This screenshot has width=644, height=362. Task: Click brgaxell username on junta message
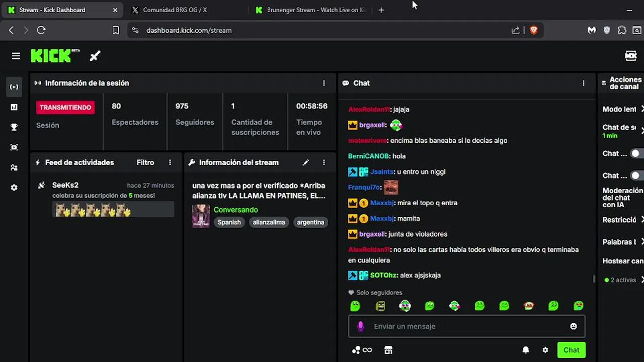(x=372, y=234)
